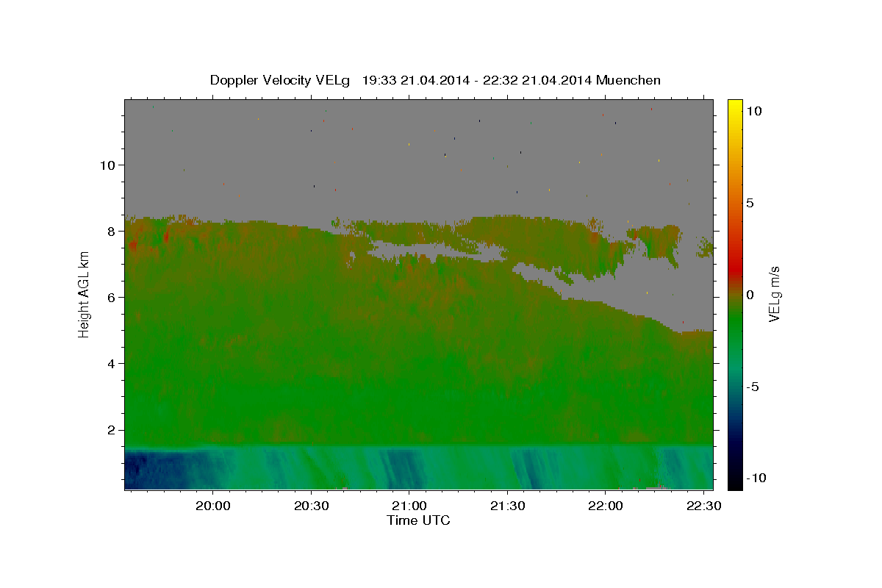882x588 pixels.
Task: Click the station name 'Muenchen' in title
Action: [629, 80]
